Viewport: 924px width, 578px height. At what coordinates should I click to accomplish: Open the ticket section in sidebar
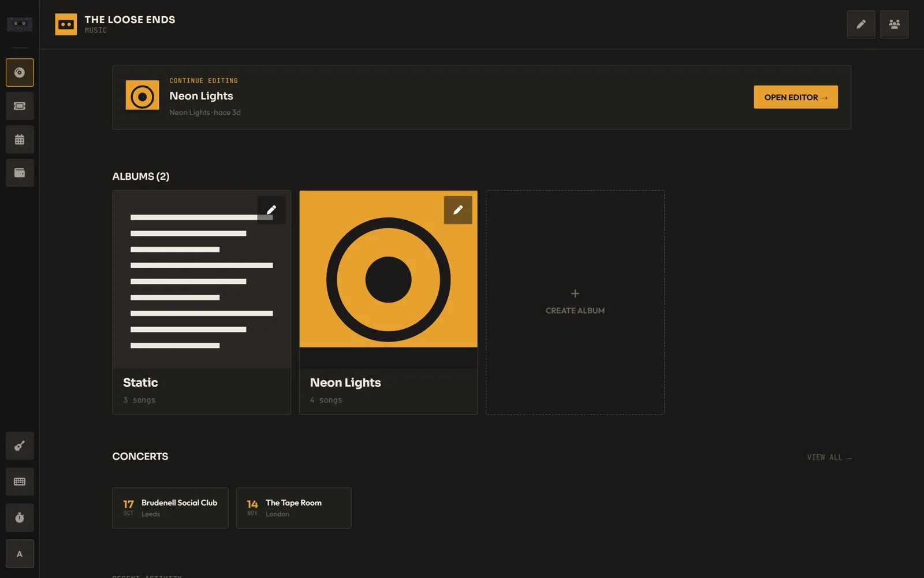[20, 106]
